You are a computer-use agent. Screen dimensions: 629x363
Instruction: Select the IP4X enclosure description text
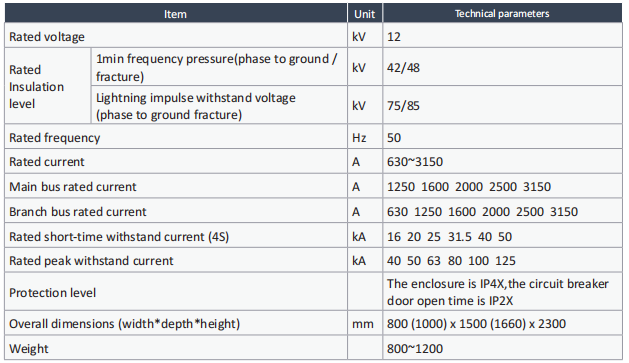[497, 292]
